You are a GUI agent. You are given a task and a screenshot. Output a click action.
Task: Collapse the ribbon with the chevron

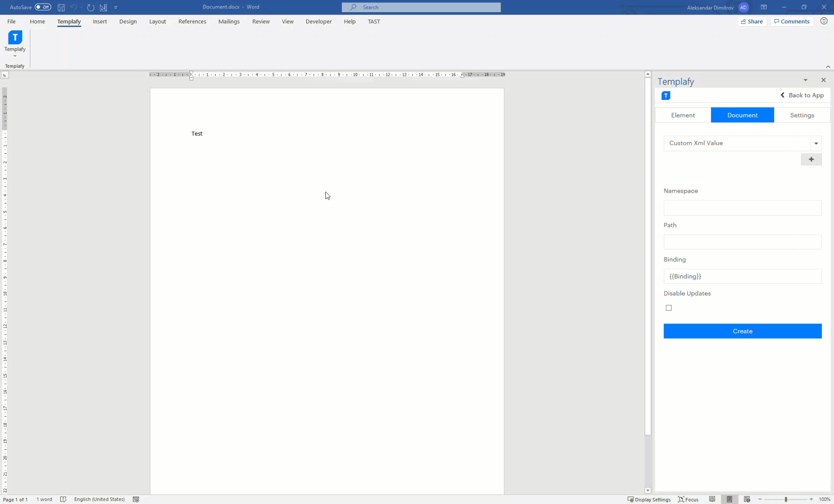(828, 66)
